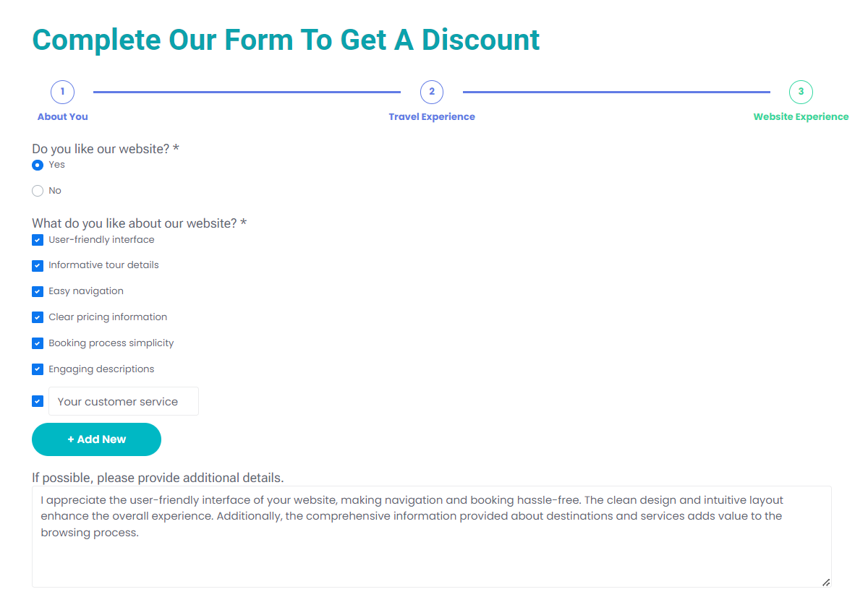Screen dimensions: 868x597
Task: Uncheck the Informative tour details option
Action: (37, 265)
